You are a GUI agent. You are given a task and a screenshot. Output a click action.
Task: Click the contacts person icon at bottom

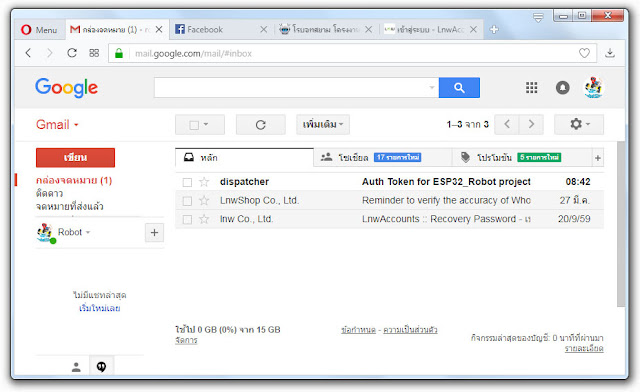76,367
